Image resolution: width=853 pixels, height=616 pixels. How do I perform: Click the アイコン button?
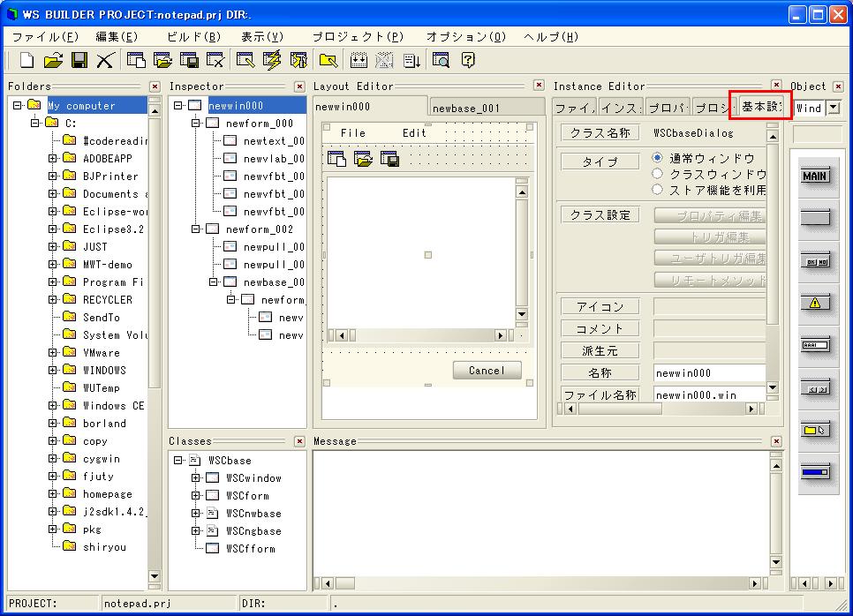pyautogui.click(x=600, y=306)
